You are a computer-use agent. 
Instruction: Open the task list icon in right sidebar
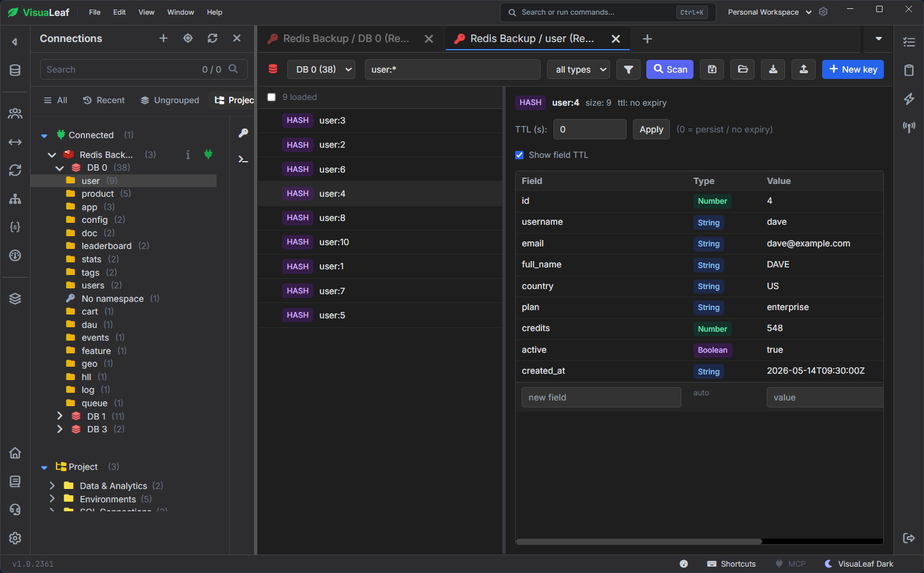(909, 42)
